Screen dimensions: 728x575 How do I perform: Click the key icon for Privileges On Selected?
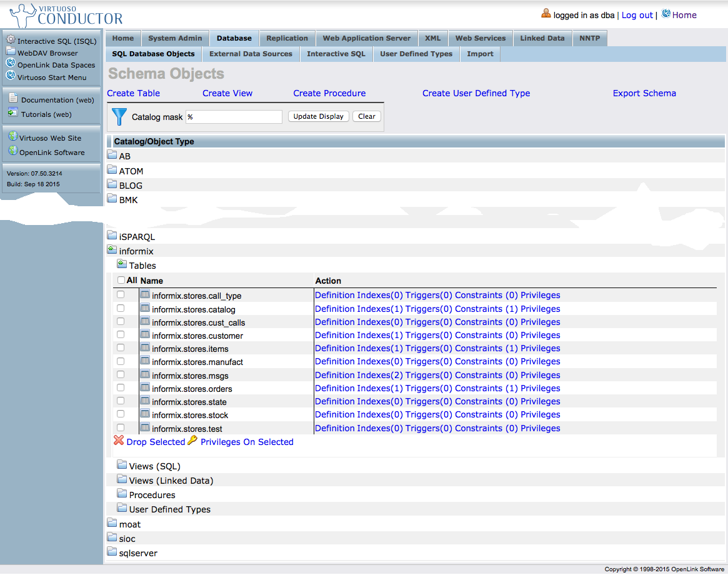coord(192,441)
